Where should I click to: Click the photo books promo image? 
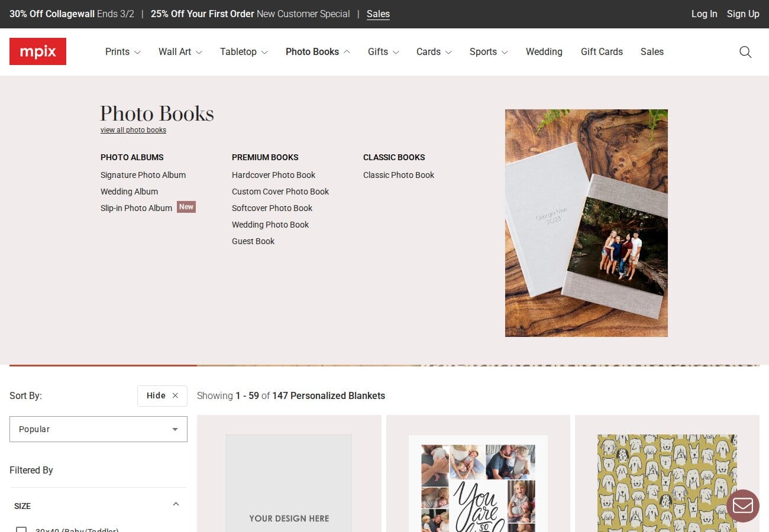(586, 223)
